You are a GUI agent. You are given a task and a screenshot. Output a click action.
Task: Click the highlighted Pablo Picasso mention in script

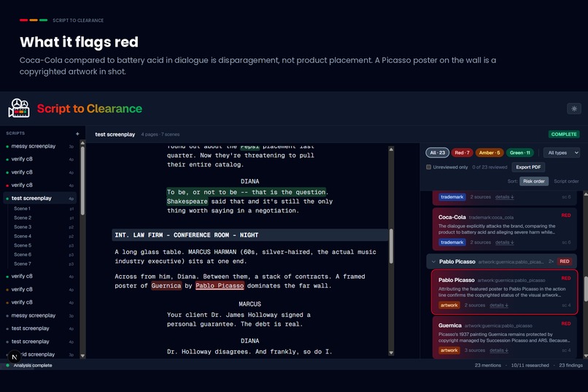220,286
